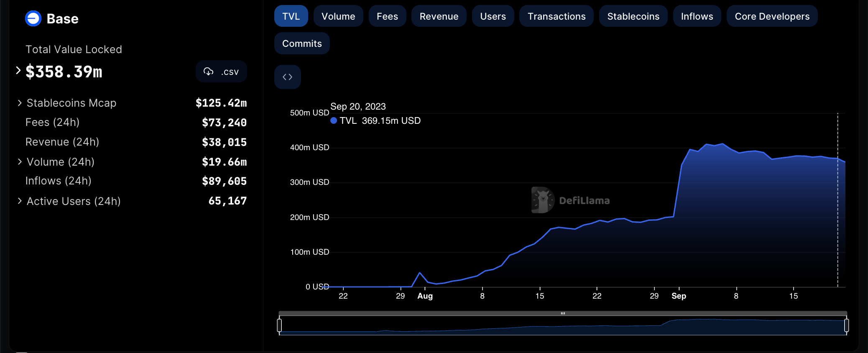Expand the Active Users (24h) row
Screen dimensions: 868x353
point(20,201)
